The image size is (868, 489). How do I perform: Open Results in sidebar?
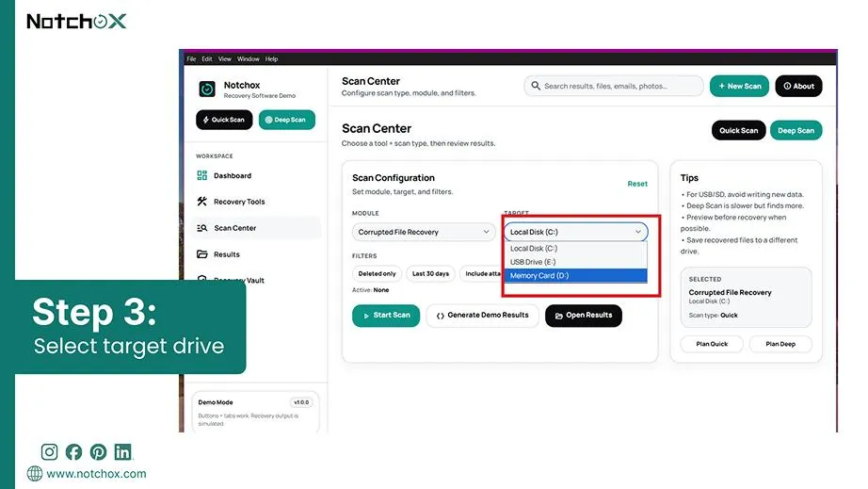coord(256,254)
